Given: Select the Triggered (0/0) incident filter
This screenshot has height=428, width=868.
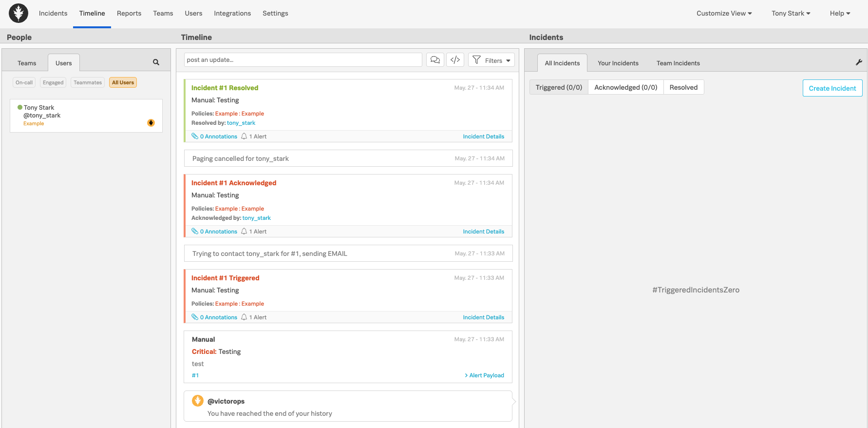Looking at the screenshot, I should (559, 87).
